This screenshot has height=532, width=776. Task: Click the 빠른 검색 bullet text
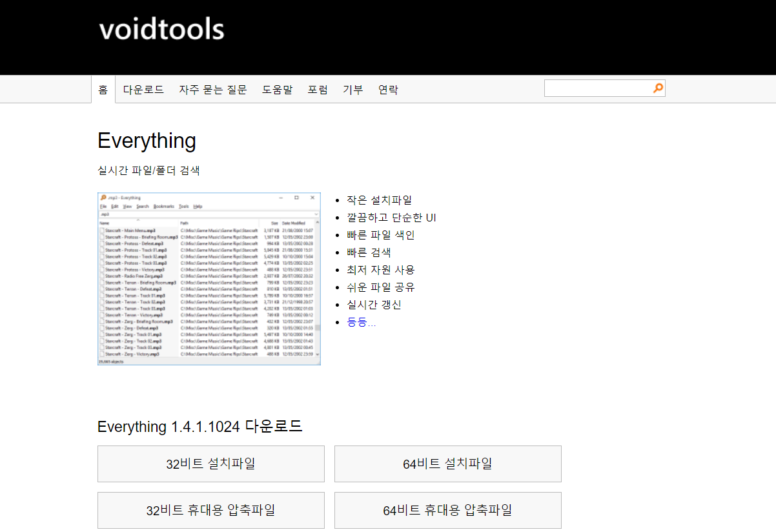tap(369, 252)
